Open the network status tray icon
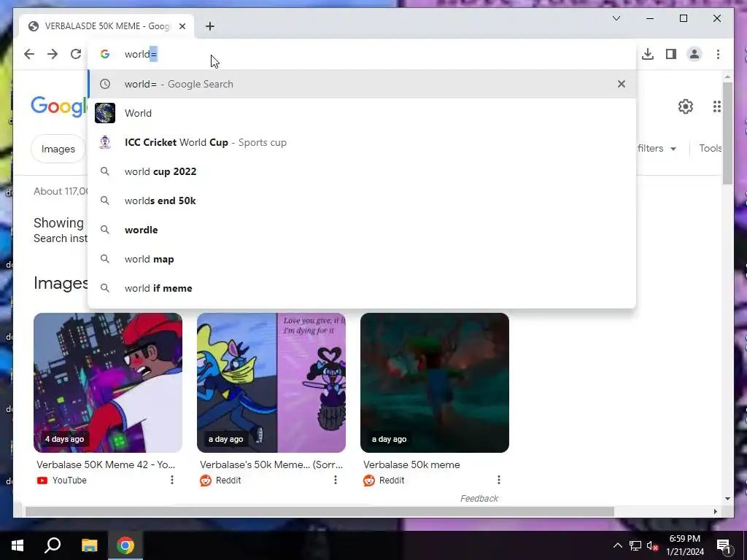The height and width of the screenshot is (560, 747). [635, 545]
